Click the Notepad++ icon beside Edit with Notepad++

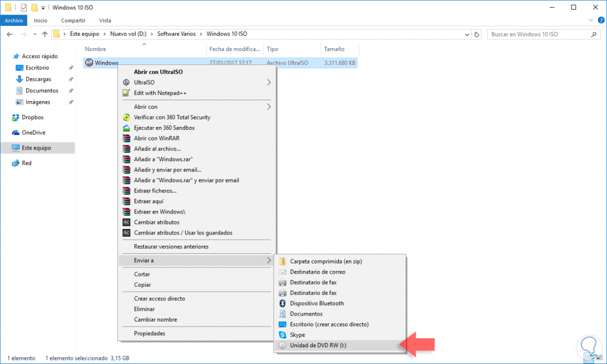[x=126, y=93]
